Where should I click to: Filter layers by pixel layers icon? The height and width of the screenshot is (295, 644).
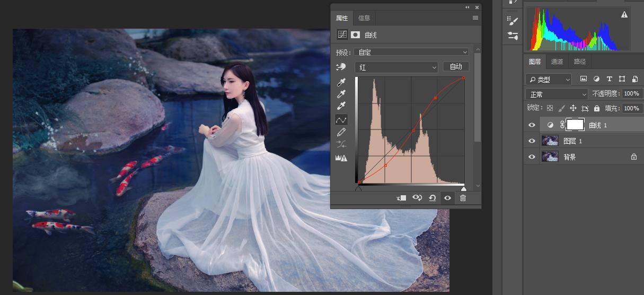tap(584, 79)
